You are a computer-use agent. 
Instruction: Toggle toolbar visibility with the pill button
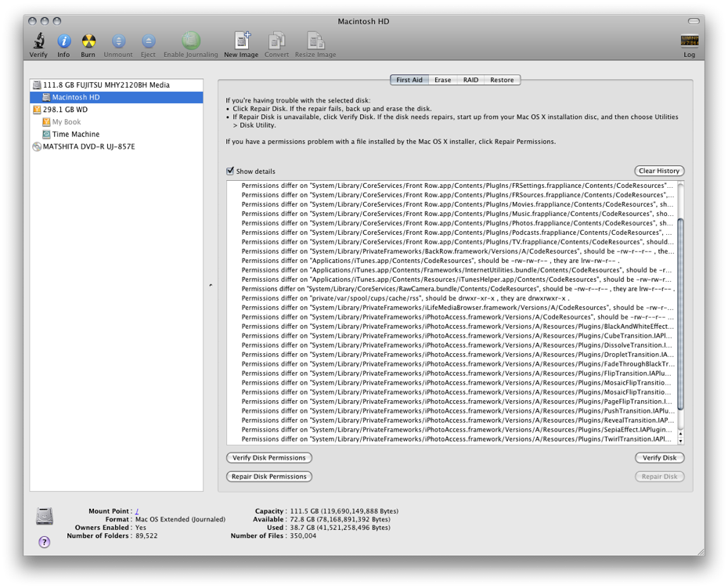tap(694, 21)
